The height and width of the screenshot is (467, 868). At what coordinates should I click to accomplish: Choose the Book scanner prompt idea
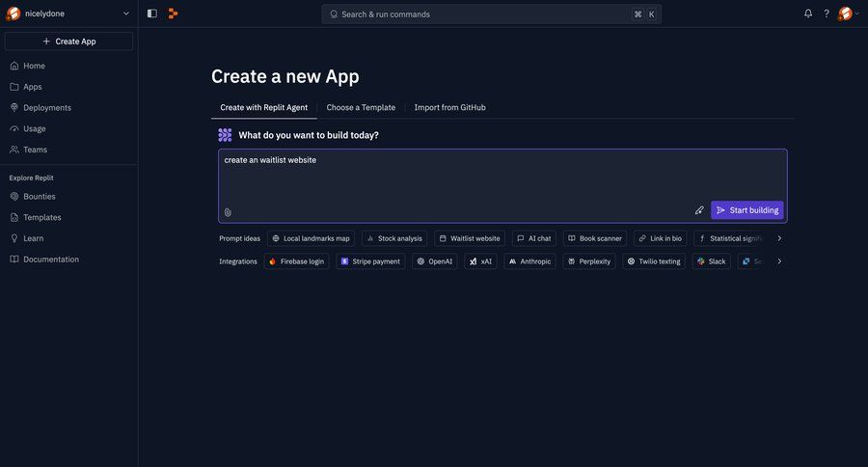[594, 238]
